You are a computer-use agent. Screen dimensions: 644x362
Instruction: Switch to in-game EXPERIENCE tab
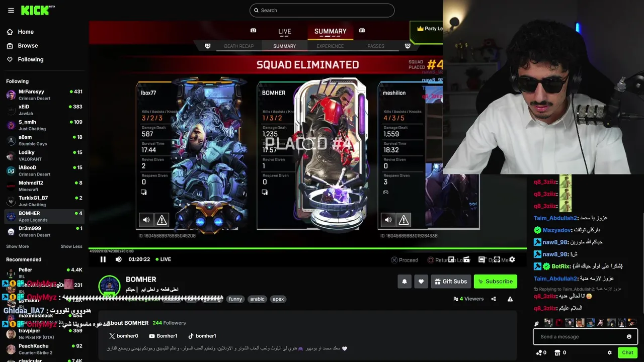330,46
